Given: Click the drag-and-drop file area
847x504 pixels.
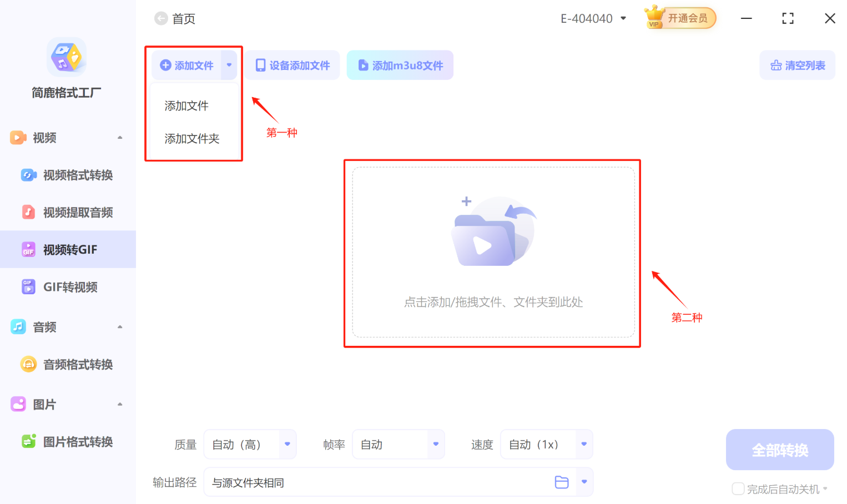Looking at the screenshot, I should point(492,254).
